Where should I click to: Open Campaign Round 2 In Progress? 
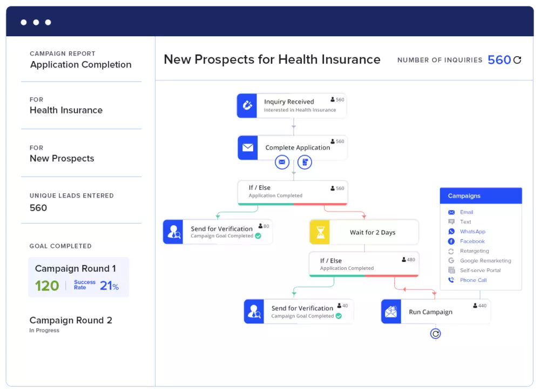(71, 323)
